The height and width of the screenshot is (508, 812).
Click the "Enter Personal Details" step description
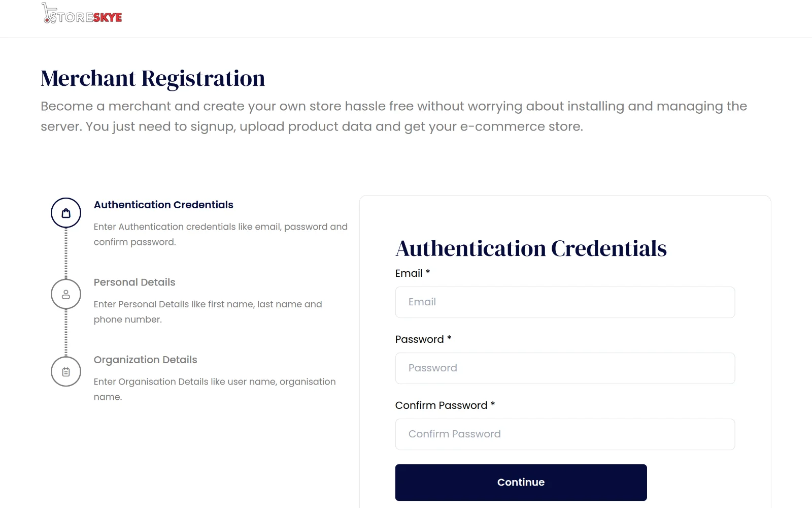(x=208, y=311)
